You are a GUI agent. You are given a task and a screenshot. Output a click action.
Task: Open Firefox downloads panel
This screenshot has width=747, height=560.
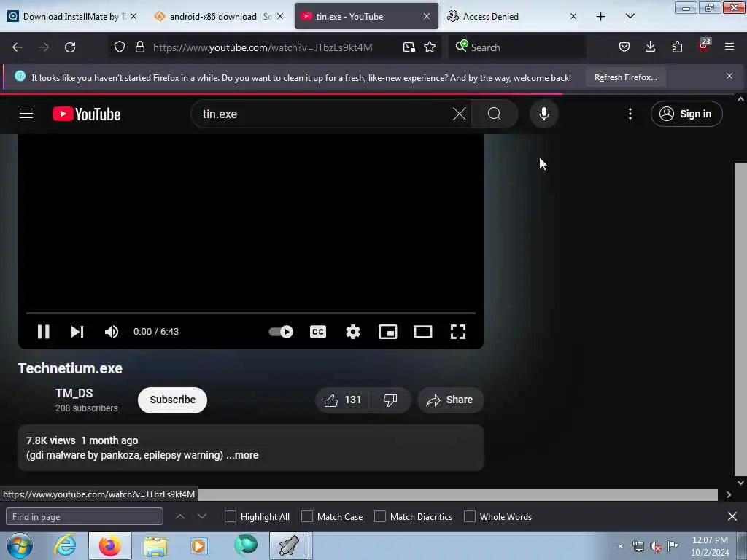click(x=650, y=47)
